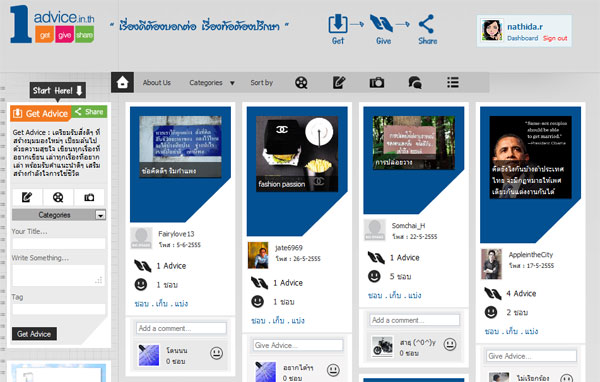The width and height of the screenshot is (600, 382).
Task: Select the Get Advice tab in sidebar
Action: click(41, 113)
